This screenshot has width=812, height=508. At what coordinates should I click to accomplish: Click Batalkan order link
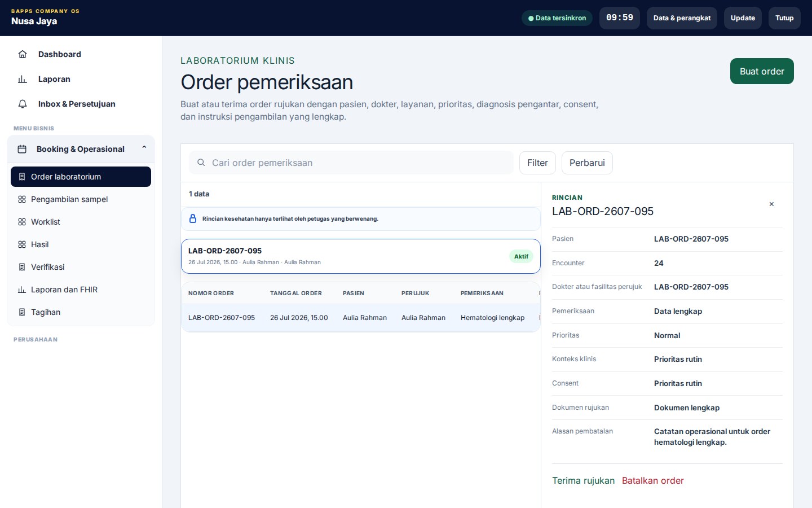coord(653,480)
